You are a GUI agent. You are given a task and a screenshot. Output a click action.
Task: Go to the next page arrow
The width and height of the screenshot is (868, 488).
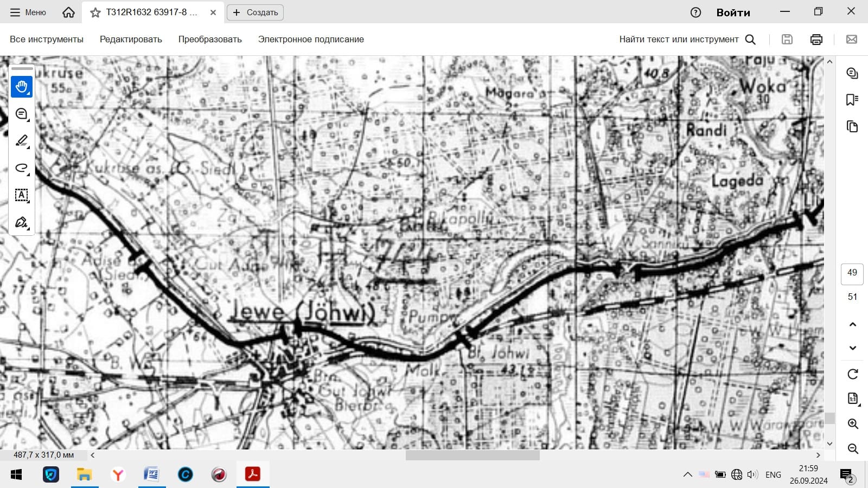click(852, 348)
